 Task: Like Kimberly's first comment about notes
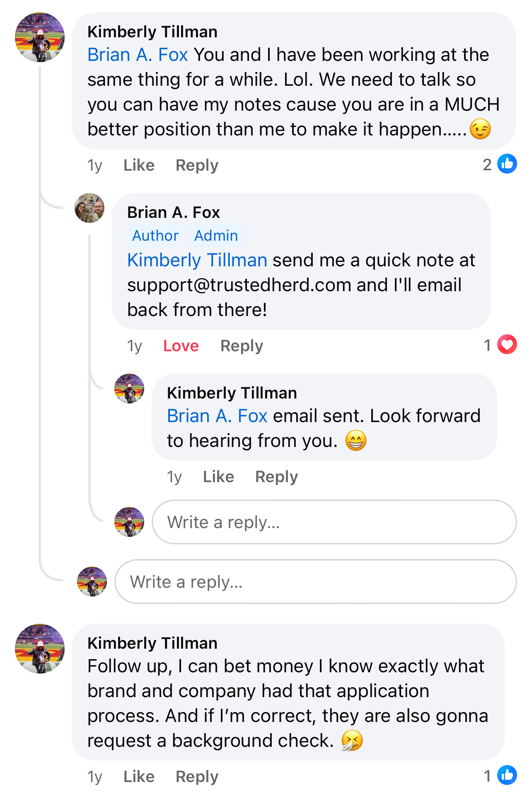coord(139,165)
